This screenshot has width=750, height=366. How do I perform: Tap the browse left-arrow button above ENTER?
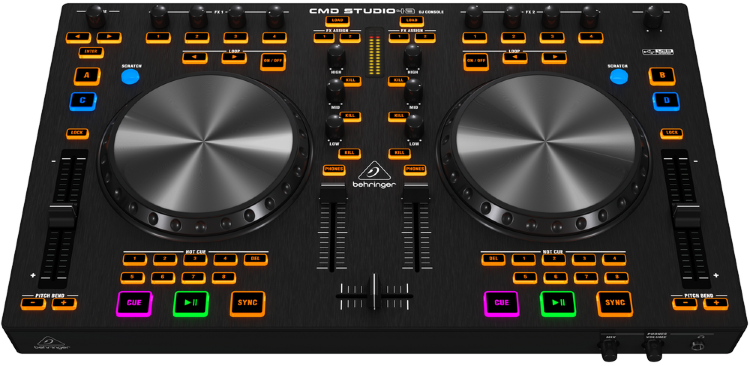(x=78, y=37)
